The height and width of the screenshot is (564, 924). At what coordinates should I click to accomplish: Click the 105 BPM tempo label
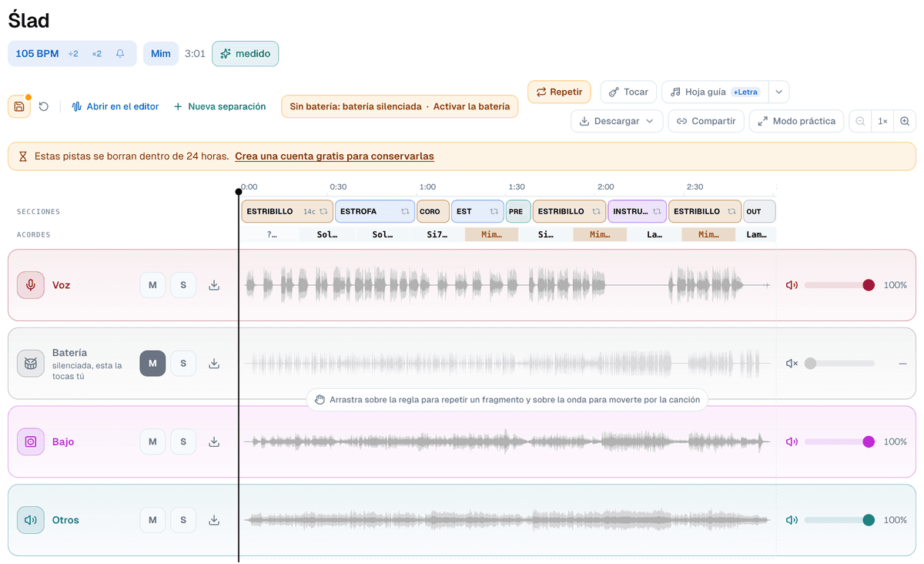click(x=37, y=54)
